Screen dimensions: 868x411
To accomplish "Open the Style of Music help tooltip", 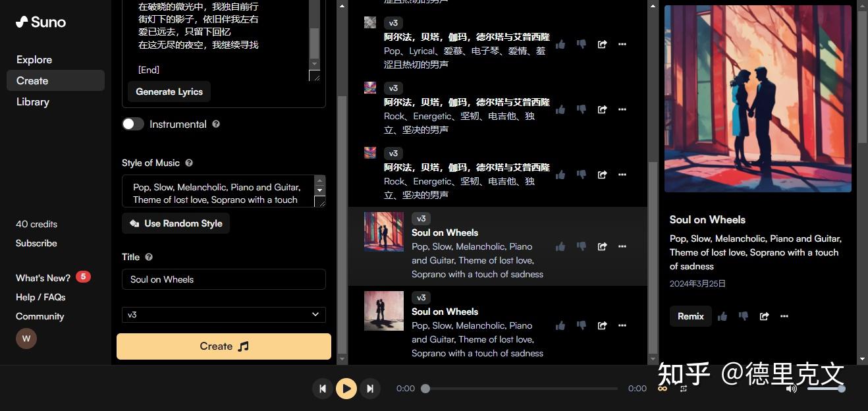I will pyautogui.click(x=189, y=163).
